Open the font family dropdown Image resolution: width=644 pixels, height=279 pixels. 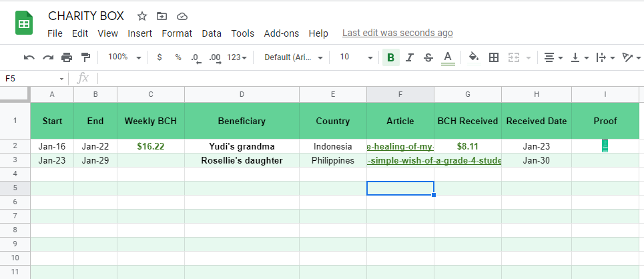tap(293, 57)
